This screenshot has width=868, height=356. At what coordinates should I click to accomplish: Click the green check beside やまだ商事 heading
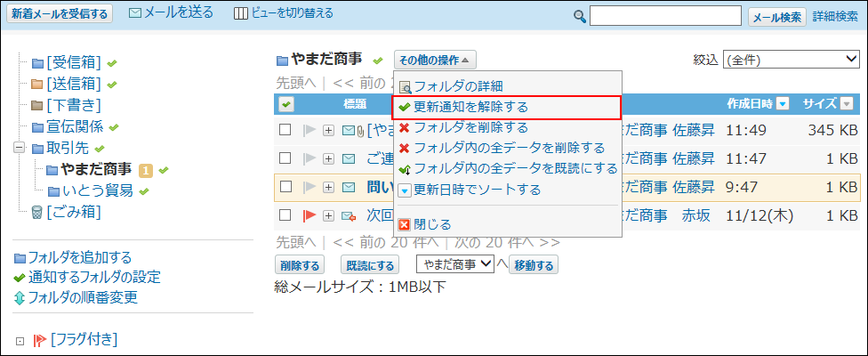378,60
